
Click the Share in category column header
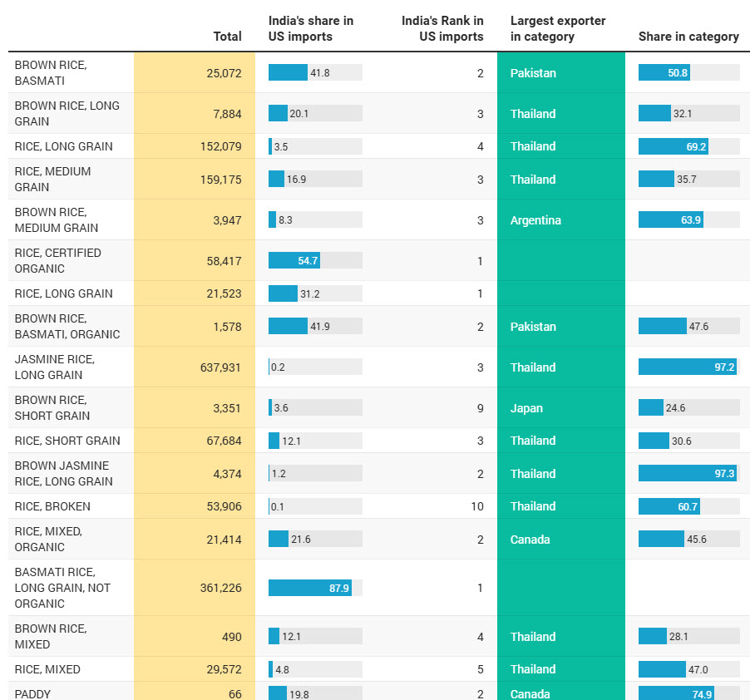click(x=688, y=37)
